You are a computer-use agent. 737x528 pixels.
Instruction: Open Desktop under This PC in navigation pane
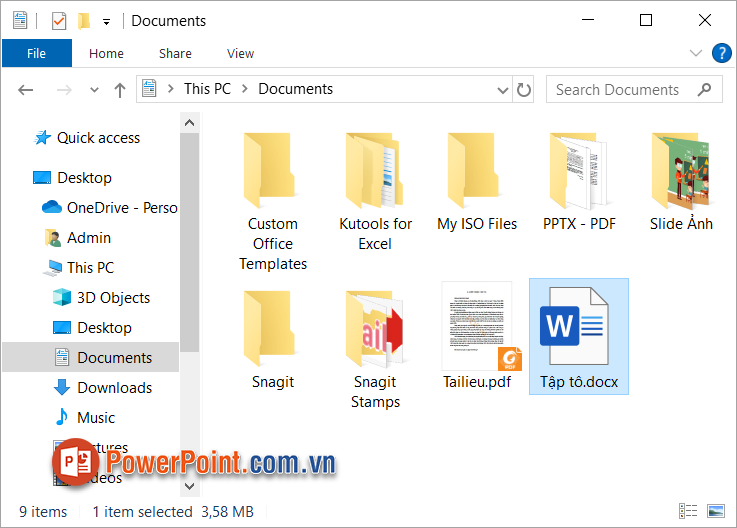point(104,328)
